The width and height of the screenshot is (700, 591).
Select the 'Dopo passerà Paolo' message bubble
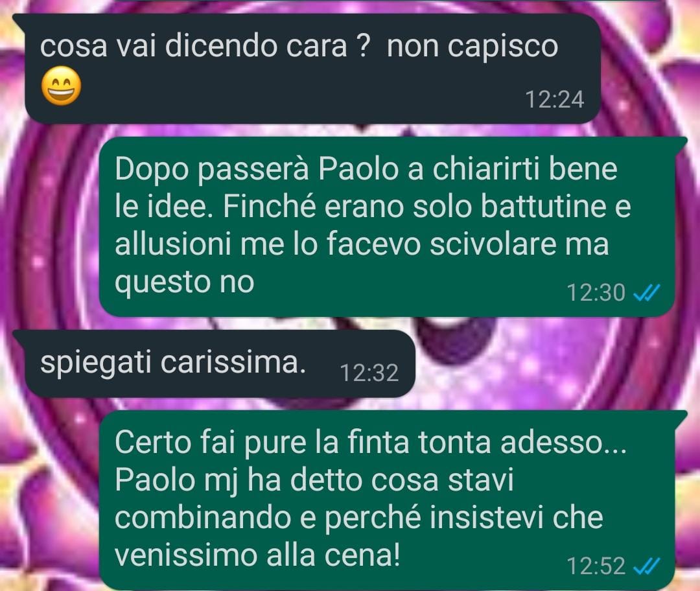coord(388,227)
